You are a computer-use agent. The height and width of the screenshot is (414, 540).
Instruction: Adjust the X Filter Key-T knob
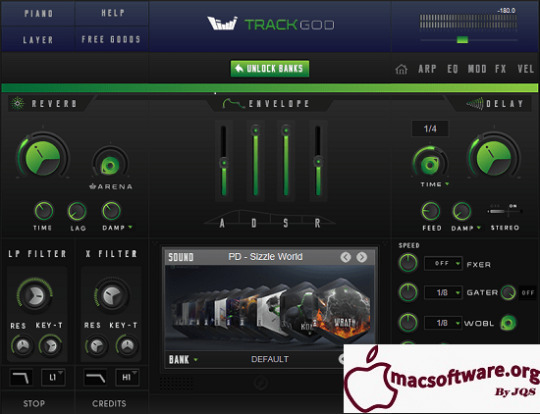127,345
